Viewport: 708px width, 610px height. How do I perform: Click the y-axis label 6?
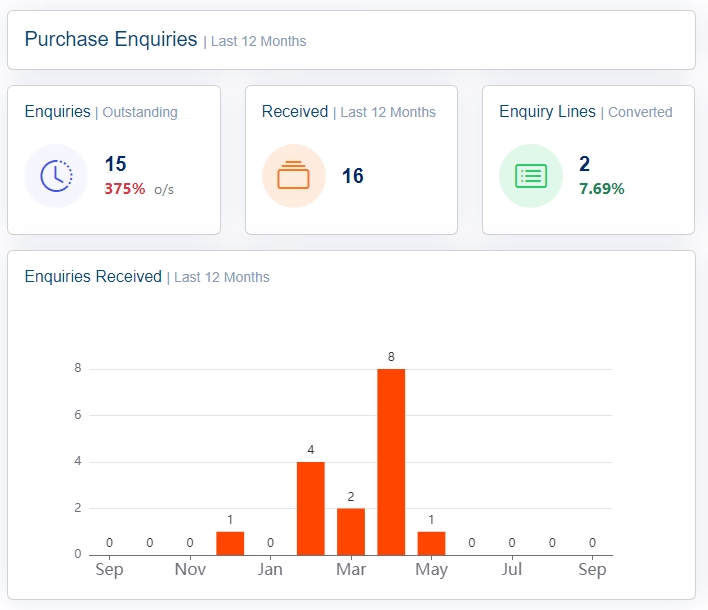click(x=78, y=415)
